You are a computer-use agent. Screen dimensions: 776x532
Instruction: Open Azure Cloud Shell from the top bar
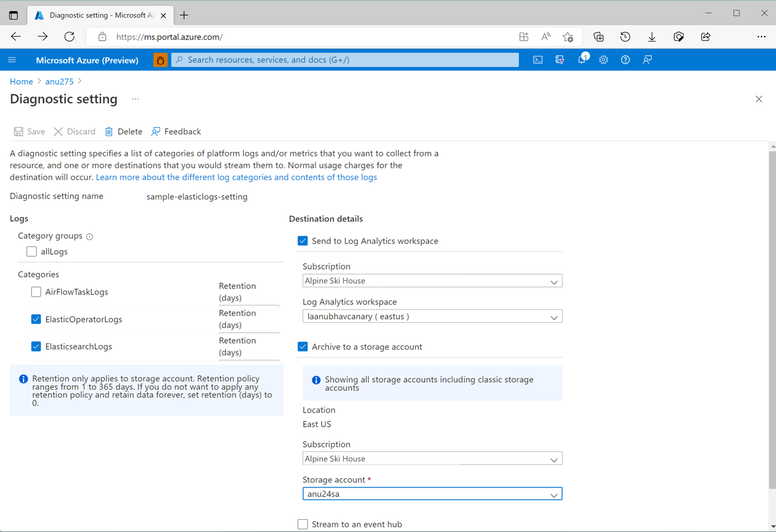tap(538, 60)
